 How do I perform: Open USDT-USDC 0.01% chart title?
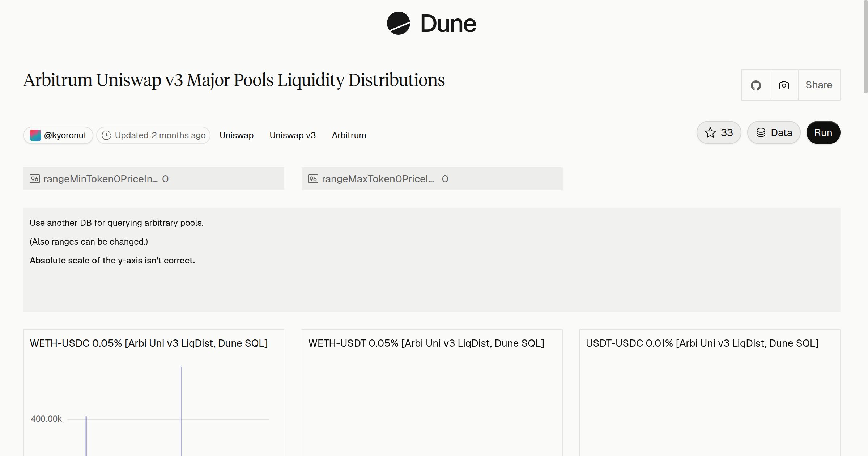pos(702,343)
